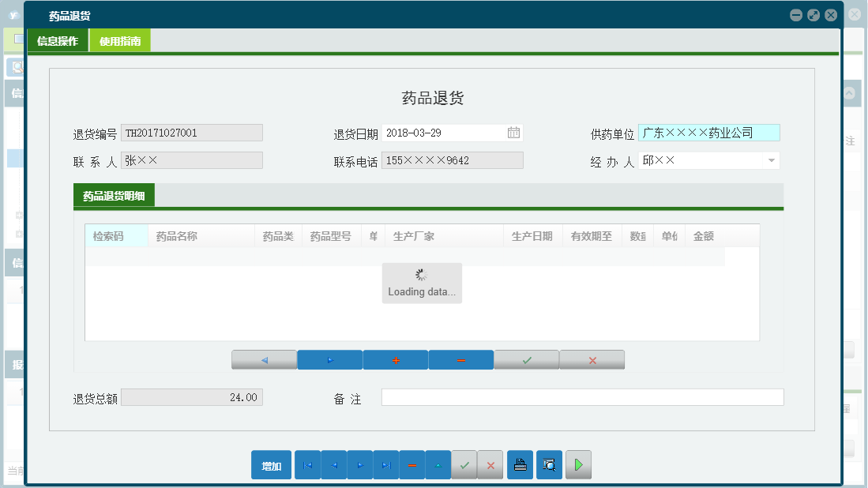Jump to the last record using navigation icon
The height and width of the screenshot is (488, 868).
385,465
